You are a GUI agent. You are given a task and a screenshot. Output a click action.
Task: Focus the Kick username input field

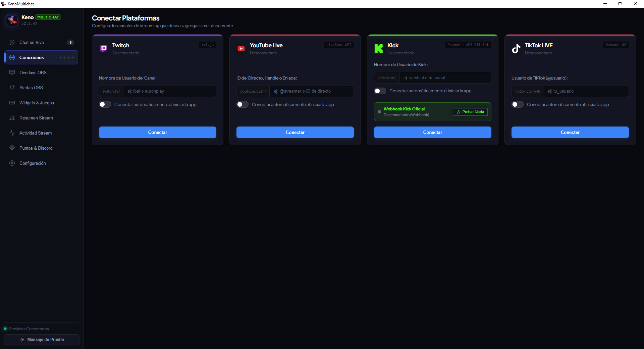pos(445,78)
